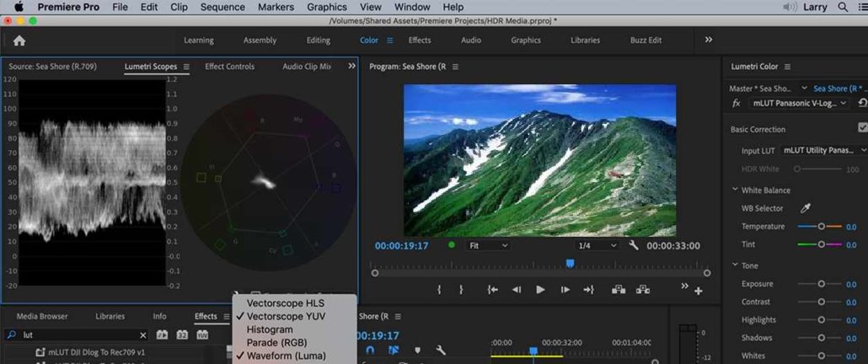Image resolution: width=868 pixels, height=364 pixels.
Task: Open Program monitor wrench settings
Action: coord(634,245)
